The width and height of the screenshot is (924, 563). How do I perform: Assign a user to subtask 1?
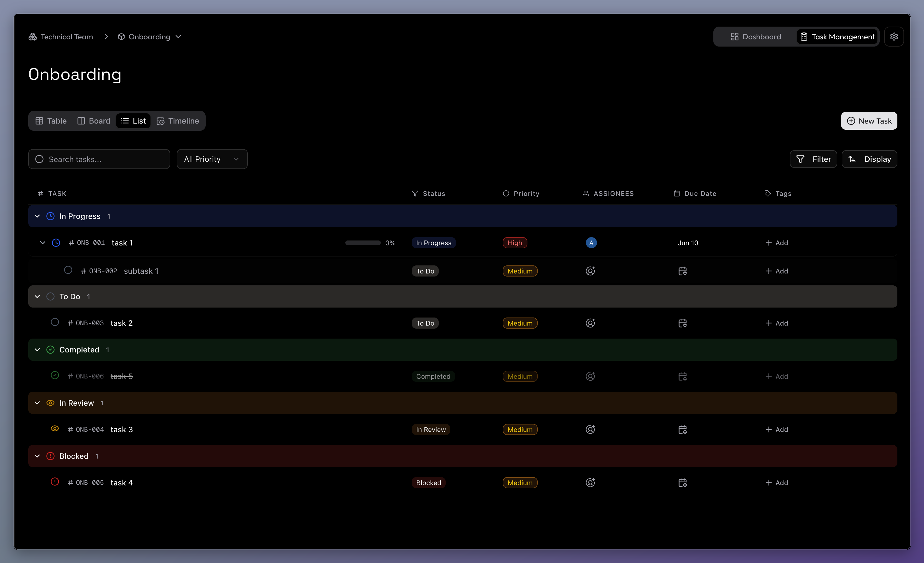(590, 271)
